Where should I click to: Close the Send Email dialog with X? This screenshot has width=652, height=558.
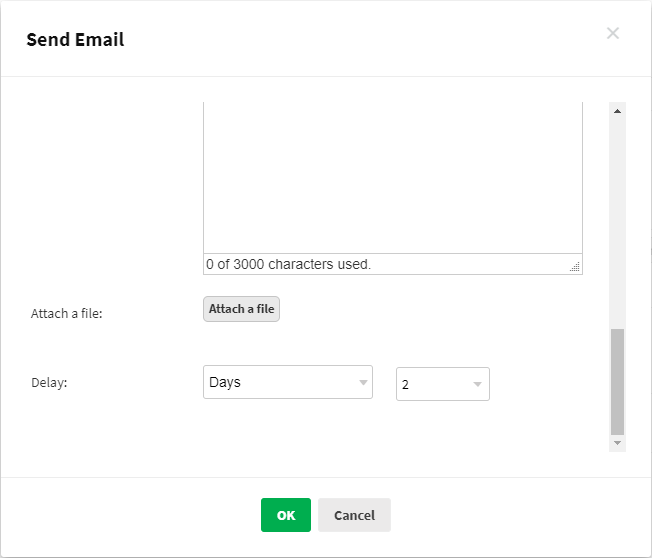[613, 34]
